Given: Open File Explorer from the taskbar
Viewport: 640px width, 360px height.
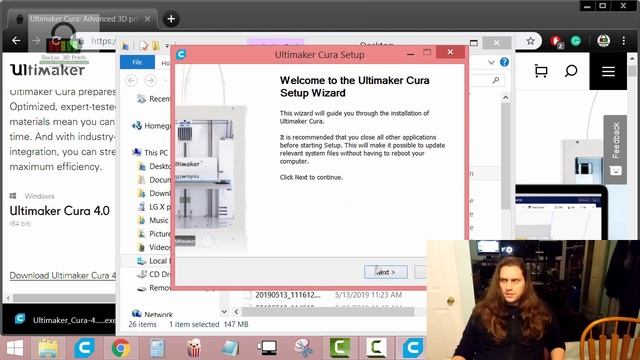Looking at the screenshot, I should (x=48, y=349).
